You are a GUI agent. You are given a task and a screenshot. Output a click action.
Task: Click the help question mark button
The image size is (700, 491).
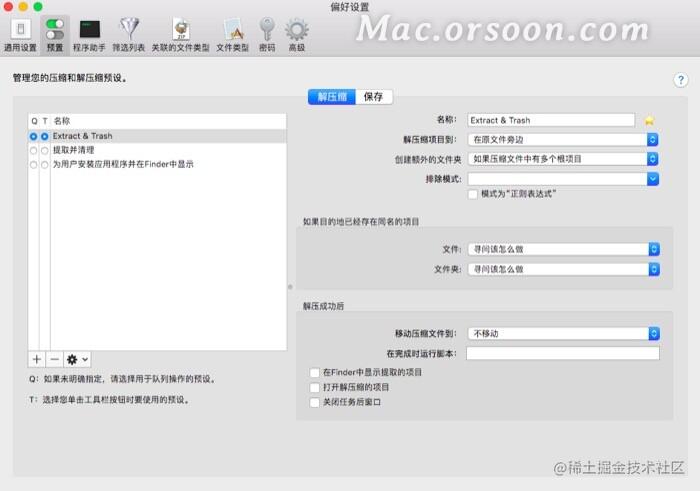coord(680,80)
